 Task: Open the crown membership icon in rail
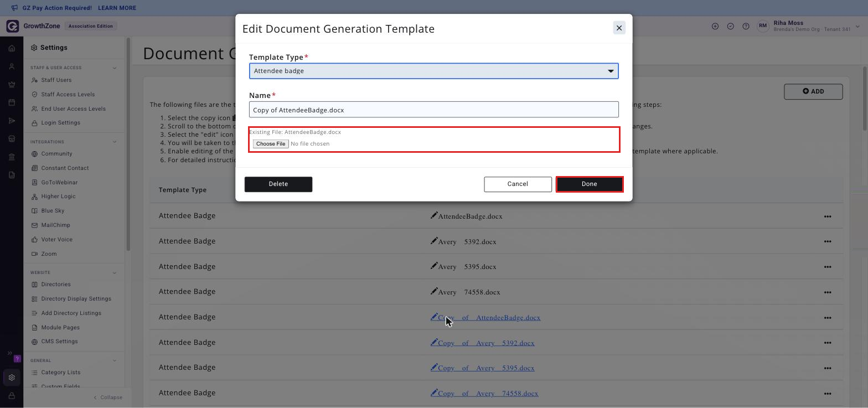[x=12, y=85]
